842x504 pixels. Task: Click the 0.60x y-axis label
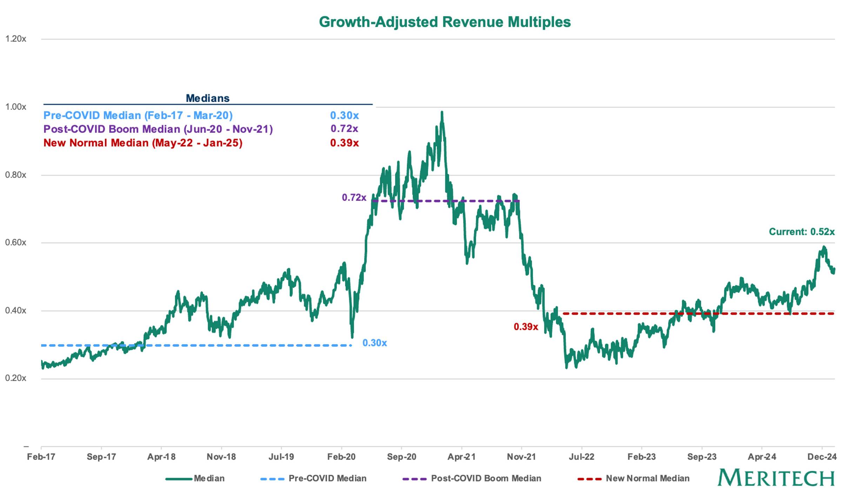(x=16, y=243)
